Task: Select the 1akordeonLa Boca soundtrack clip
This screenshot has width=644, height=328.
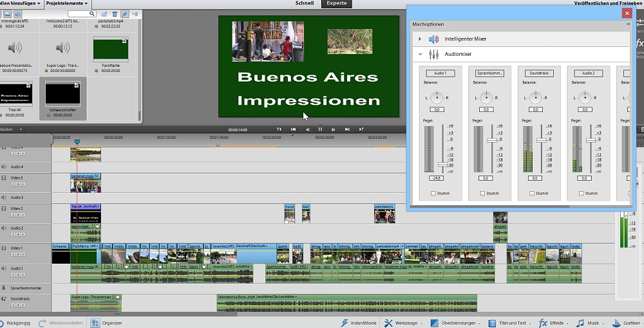Action: point(346,302)
